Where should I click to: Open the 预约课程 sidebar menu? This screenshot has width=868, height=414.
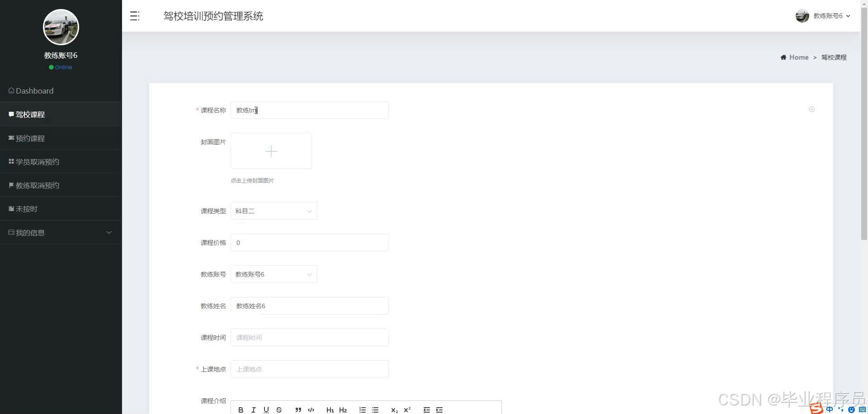point(30,138)
